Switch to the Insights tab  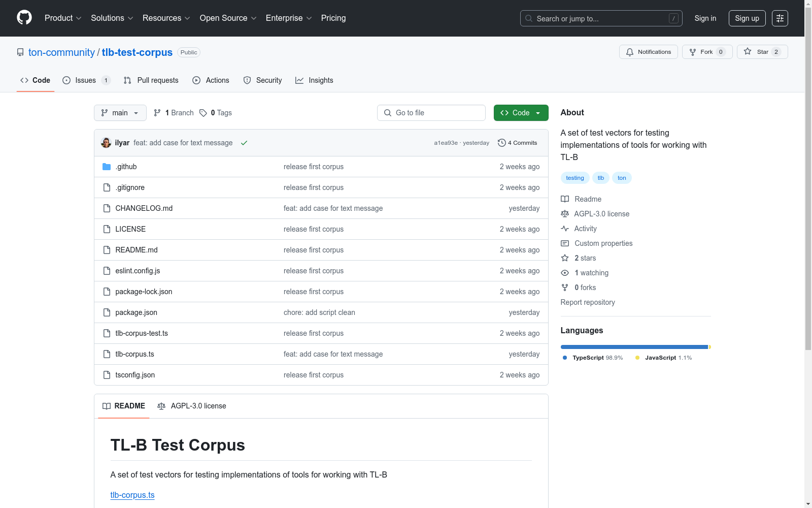(x=315, y=80)
